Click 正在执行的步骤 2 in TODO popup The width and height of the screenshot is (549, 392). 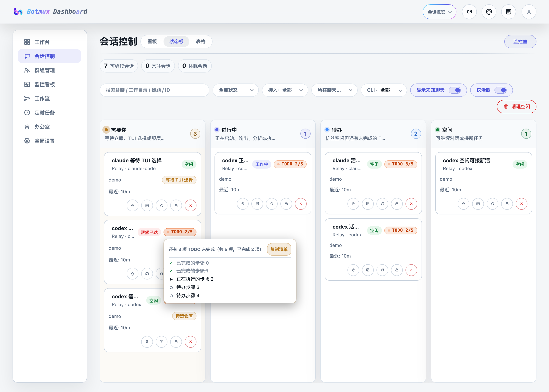[195, 279]
